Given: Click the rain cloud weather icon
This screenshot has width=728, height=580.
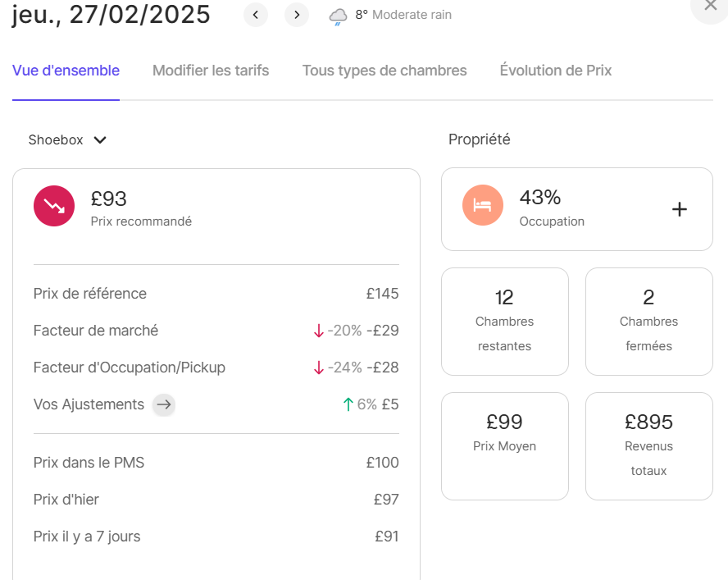Looking at the screenshot, I should point(338,16).
